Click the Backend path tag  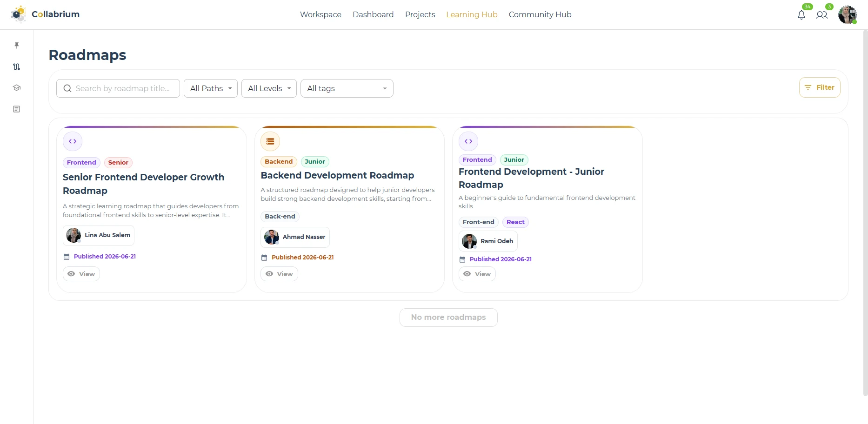(279, 162)
